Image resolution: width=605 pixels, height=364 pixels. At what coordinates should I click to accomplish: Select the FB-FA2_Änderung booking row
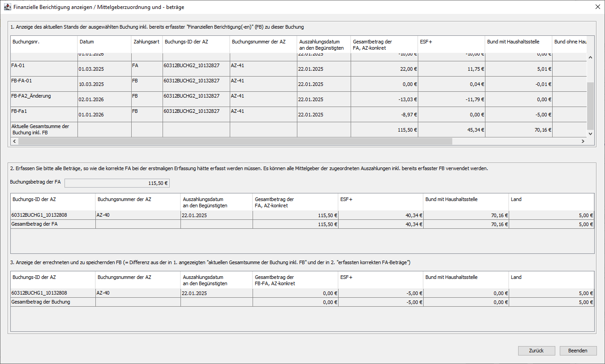(x=44, y=99)
